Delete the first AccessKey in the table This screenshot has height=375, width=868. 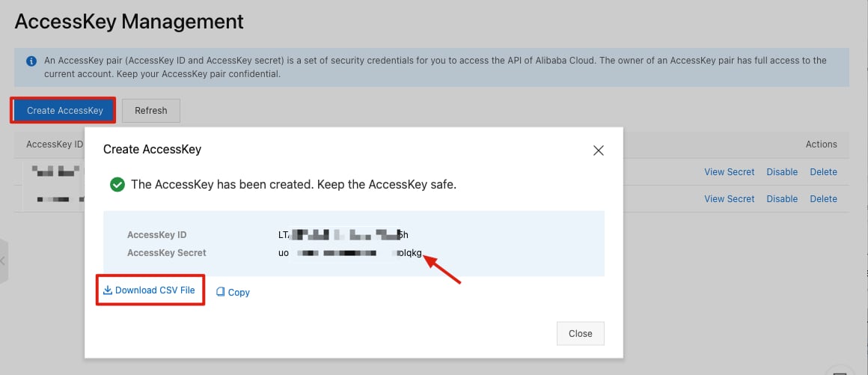[823, 171]
